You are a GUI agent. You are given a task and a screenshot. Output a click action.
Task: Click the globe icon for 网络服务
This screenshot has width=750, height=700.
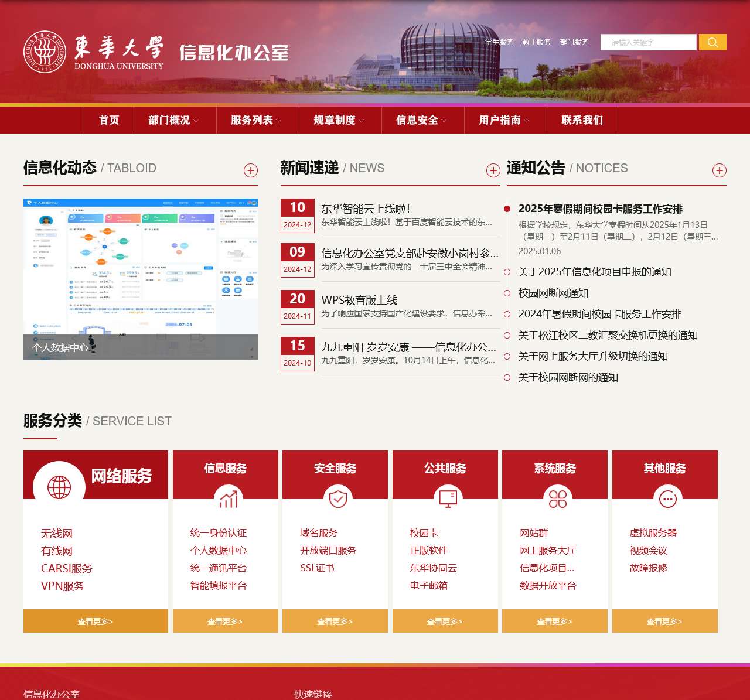(59, 487)
